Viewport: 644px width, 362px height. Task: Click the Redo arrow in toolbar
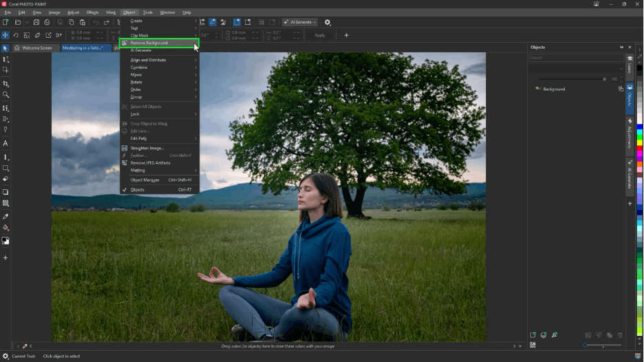(107, 22)
